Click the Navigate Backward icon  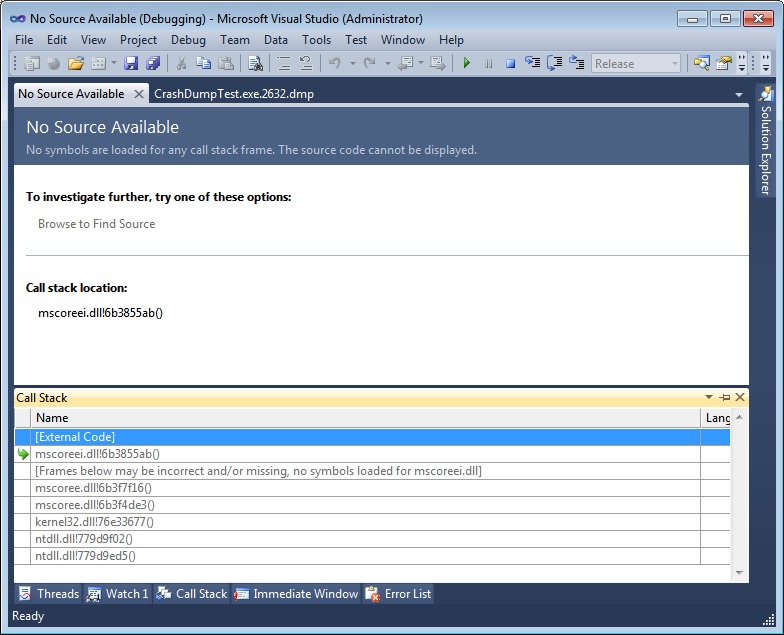point(405,64)
